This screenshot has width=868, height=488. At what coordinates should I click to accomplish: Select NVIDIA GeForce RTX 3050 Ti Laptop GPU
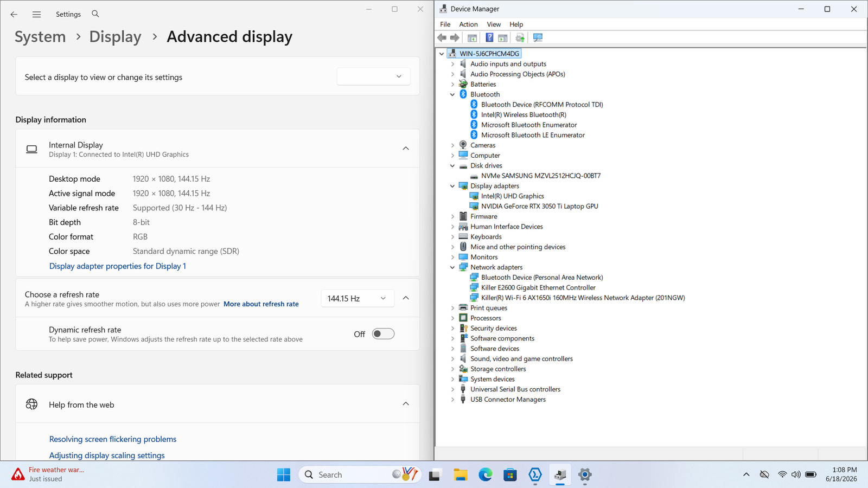coord(539,206)
